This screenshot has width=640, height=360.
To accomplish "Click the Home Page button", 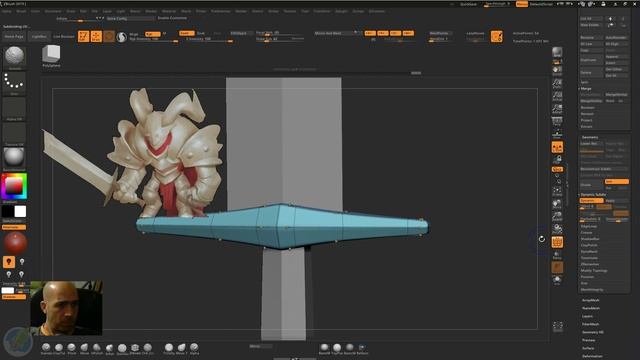I will click(x=14, y=37).
